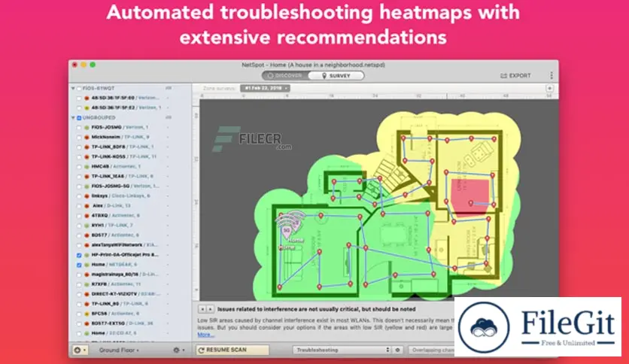Click the yellow signal dot for 8FCS6
The height and width of the screenshot is (364, 629).
(87, 314)
